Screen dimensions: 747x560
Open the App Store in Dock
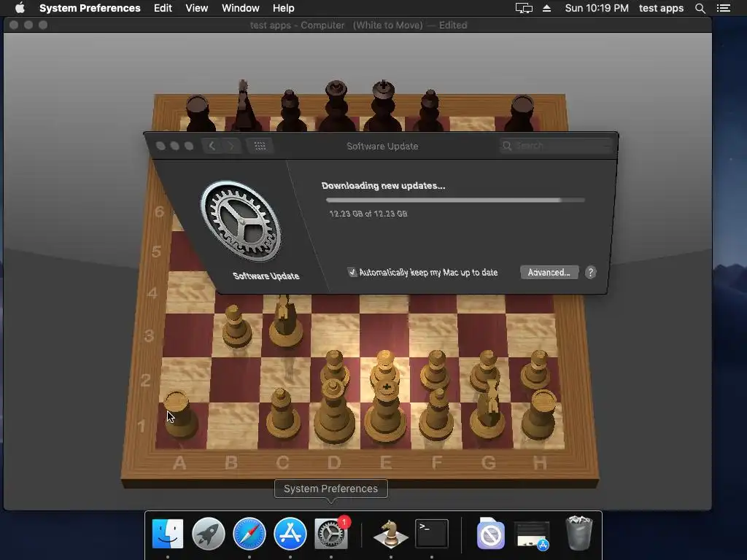tap(290, 534)
